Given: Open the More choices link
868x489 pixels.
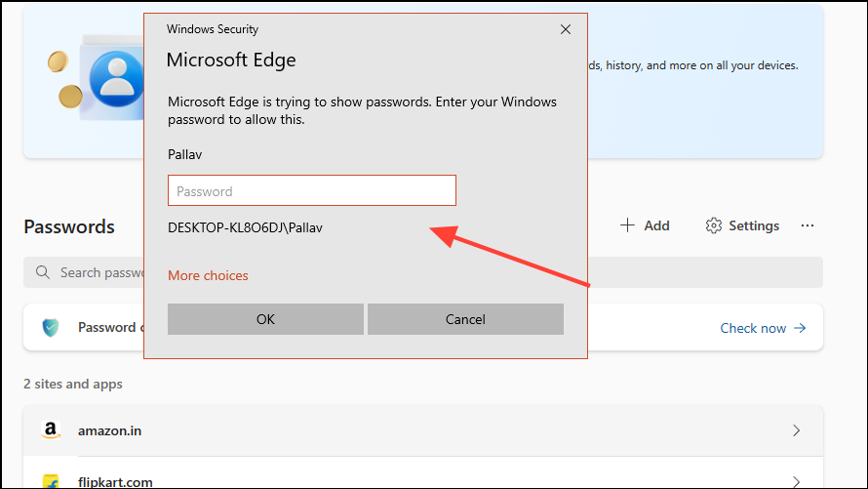Looking at the screenshot, I should pos(208,275).
